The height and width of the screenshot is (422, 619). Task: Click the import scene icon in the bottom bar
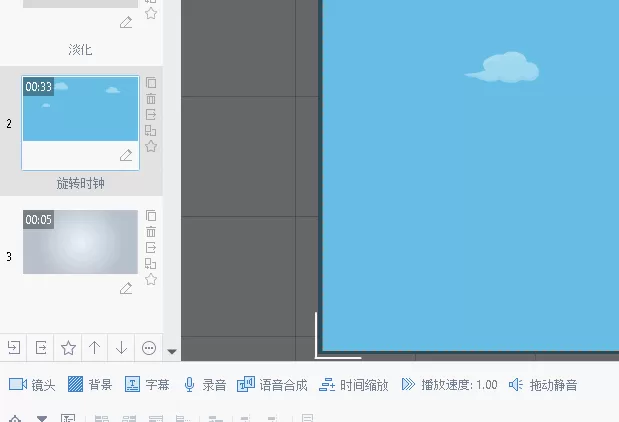pos(14,347)
